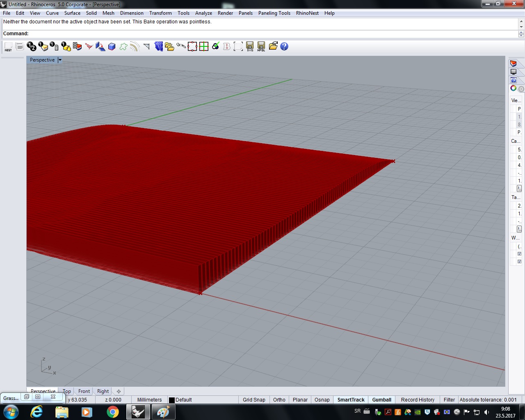Open the Surface menu

(72, 13)
